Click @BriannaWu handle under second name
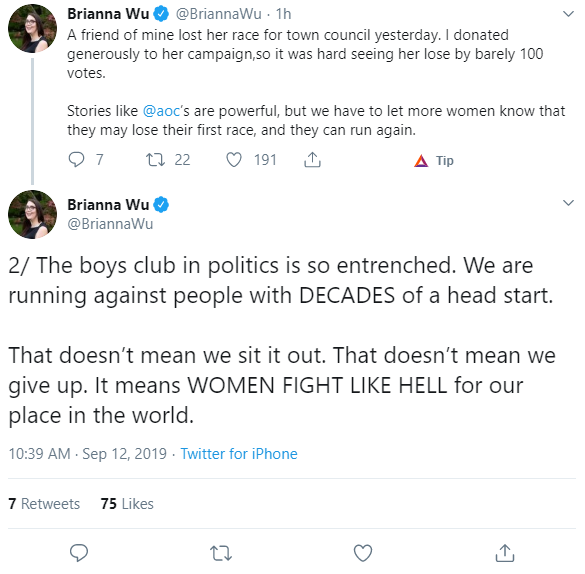Viewport: 585px width, 574px height. 110,224
